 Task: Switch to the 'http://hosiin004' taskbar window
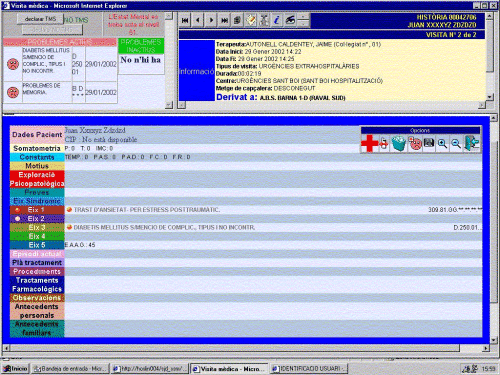pos(150,369)
